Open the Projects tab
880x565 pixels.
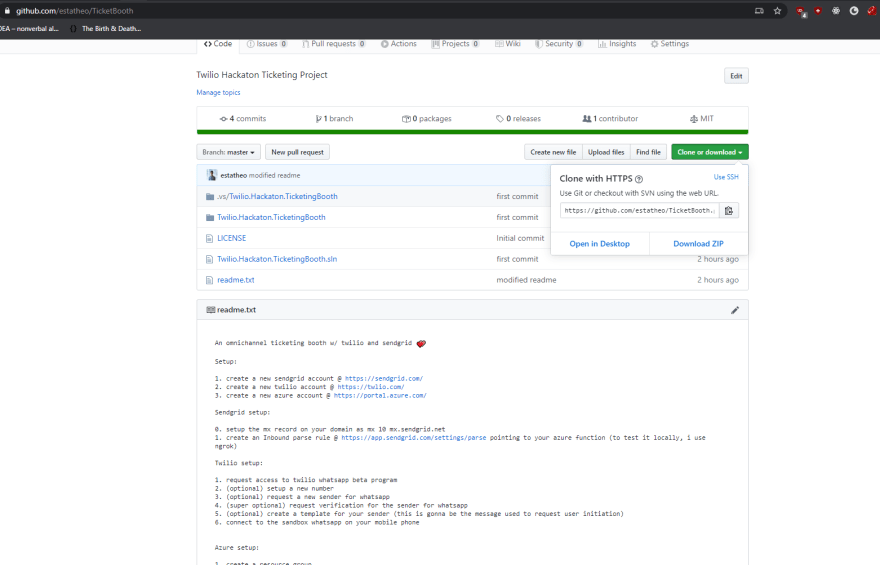[x=455, y=44]
